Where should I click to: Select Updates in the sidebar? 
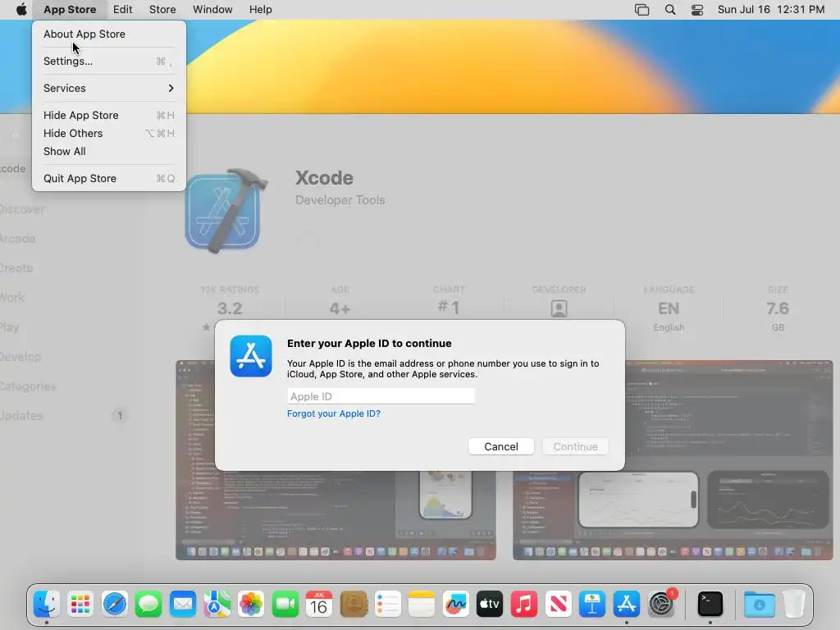tap(21, 415)
